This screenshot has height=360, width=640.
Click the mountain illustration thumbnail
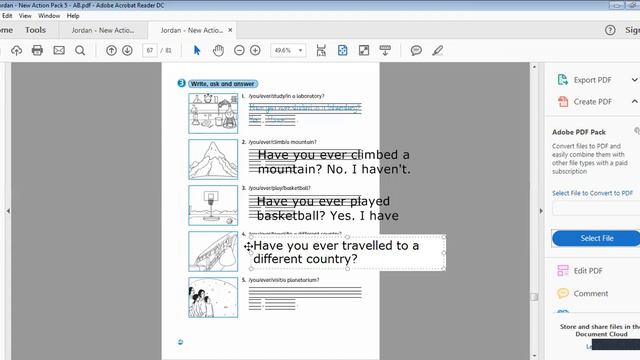[213, 159]
